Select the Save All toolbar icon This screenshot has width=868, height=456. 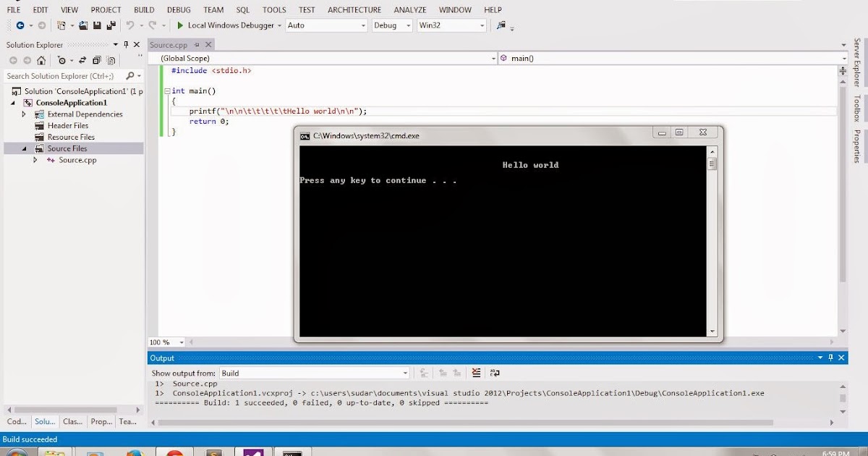(x=111, y=25)
